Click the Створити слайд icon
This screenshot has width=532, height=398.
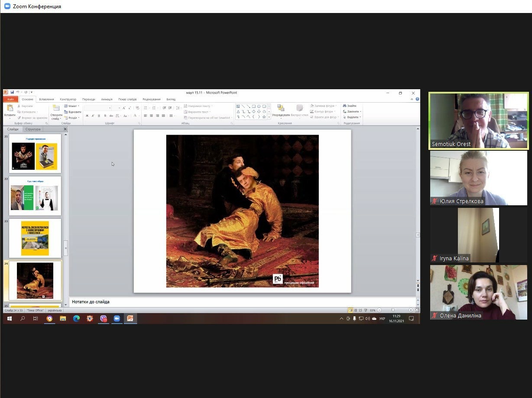(56, 108)
